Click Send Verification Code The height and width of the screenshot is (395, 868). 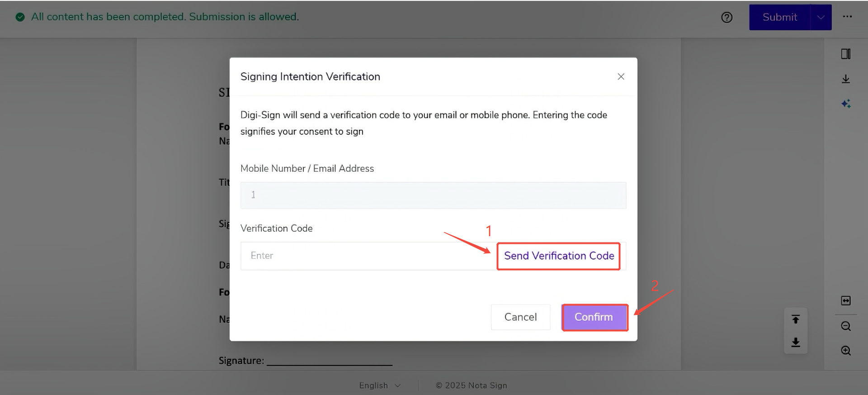(559, 256)
